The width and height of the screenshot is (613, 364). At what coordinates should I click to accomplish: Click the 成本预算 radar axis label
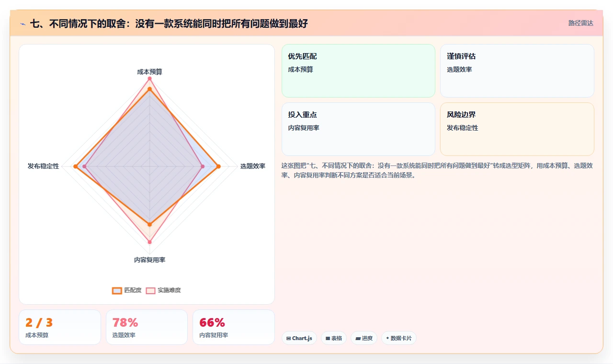pos(149,72)
